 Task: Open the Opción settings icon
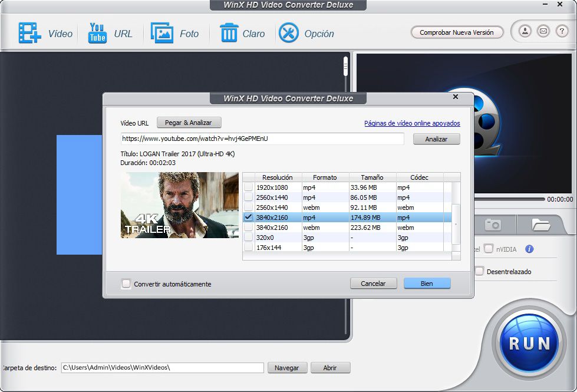pyautogui.click(x=289, y=33)
